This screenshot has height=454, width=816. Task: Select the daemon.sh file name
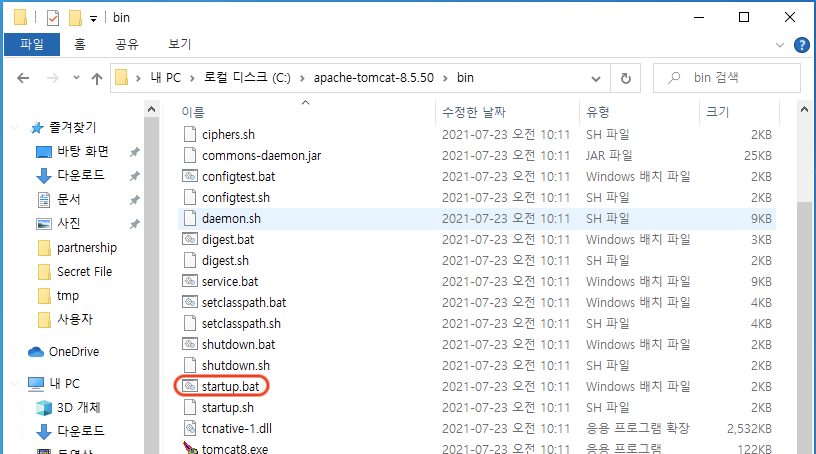click(x=231, y=219)
